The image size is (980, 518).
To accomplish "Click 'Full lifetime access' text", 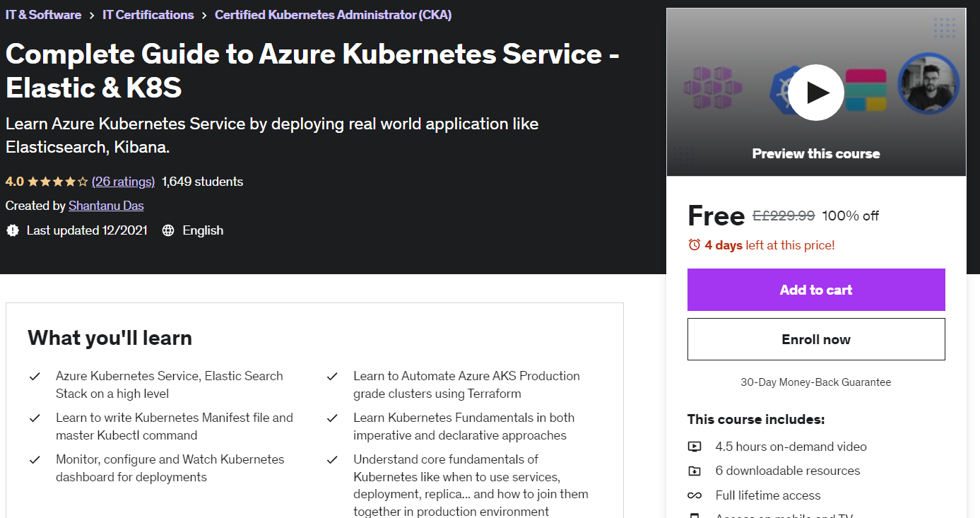I will pyautogui.click(x=768, y=495).
